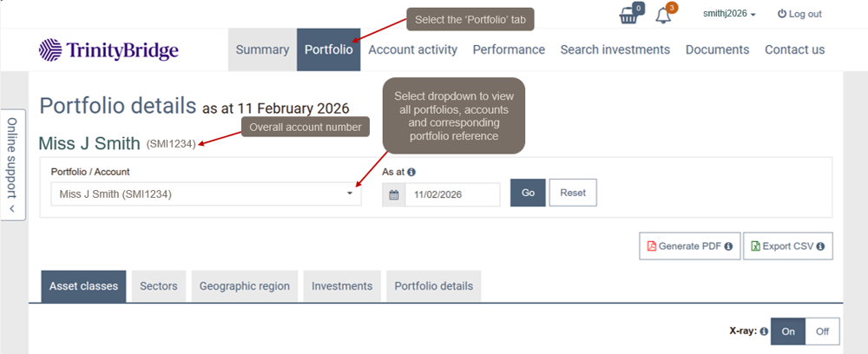
Task: Click the info icon next to 'As at'
Action: 411,172
